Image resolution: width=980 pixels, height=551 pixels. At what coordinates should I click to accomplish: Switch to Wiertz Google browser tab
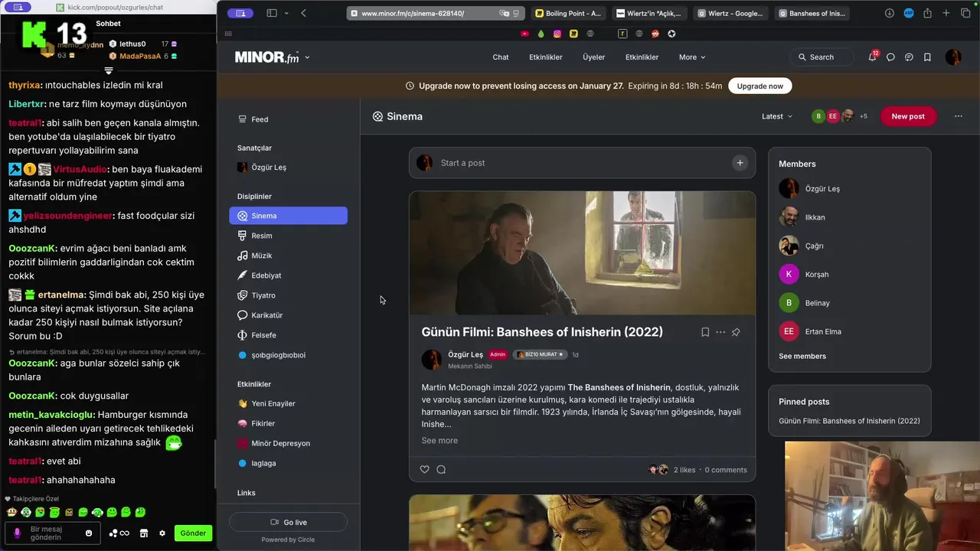point(730,13)
